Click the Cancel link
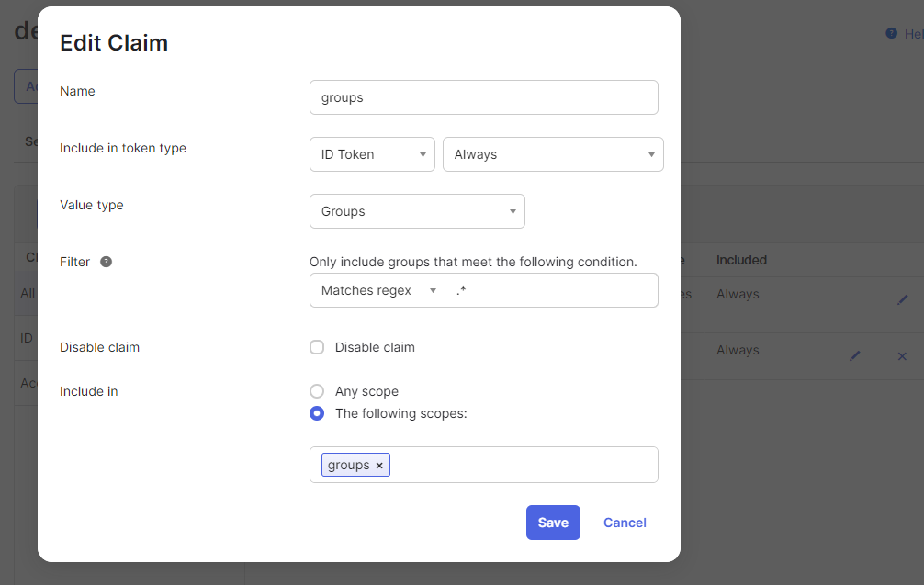 (625, 523)
